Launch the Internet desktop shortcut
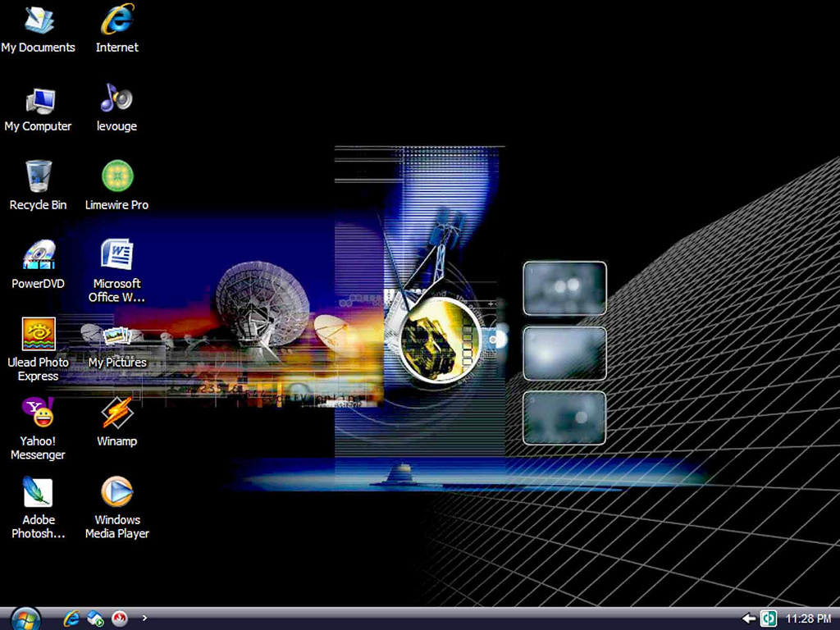This screenshot has width=840, height=630. [116, 19]
